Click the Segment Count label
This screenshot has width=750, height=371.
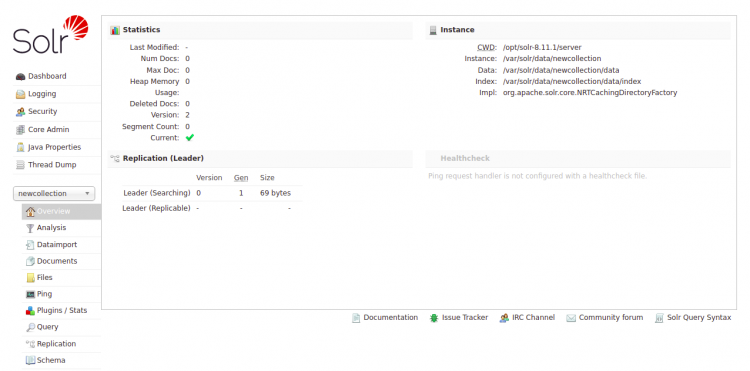tap(151, 127)
